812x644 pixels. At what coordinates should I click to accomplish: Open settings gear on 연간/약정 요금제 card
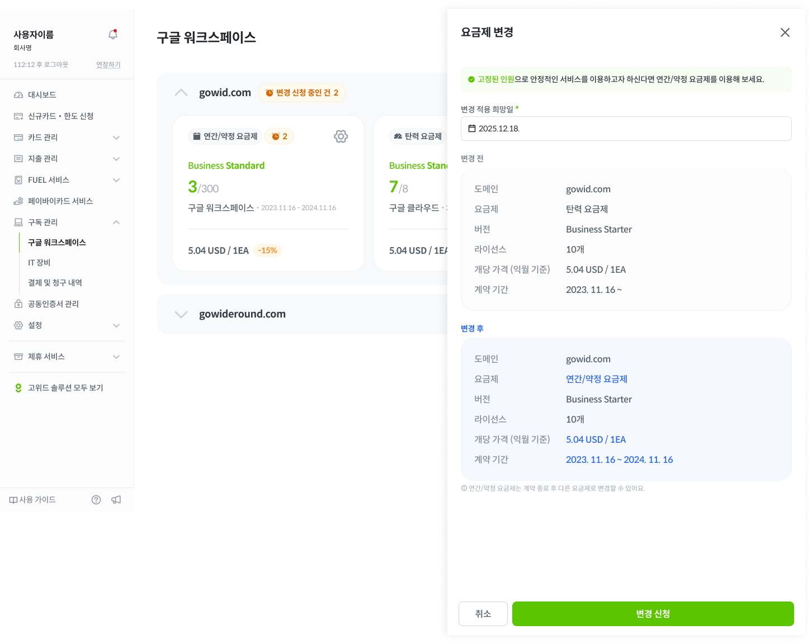341,136
